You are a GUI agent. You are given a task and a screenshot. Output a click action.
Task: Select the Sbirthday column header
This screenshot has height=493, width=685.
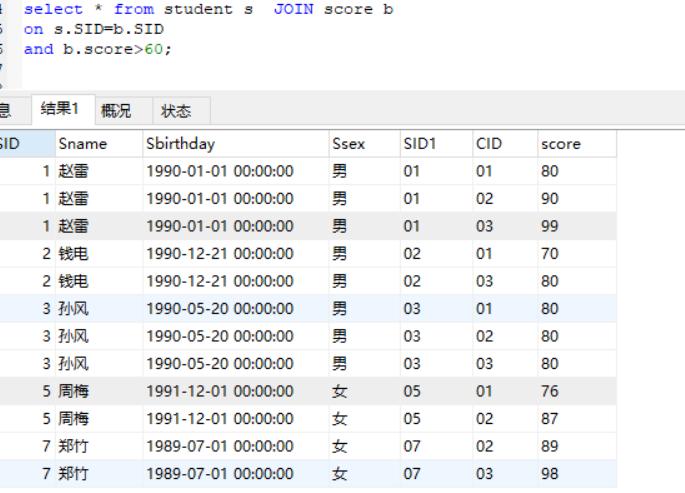click(x=235, y=144)
